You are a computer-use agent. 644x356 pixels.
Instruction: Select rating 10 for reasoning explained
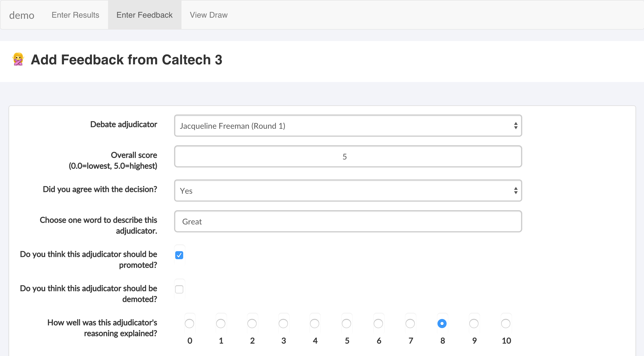pos(506,324)
